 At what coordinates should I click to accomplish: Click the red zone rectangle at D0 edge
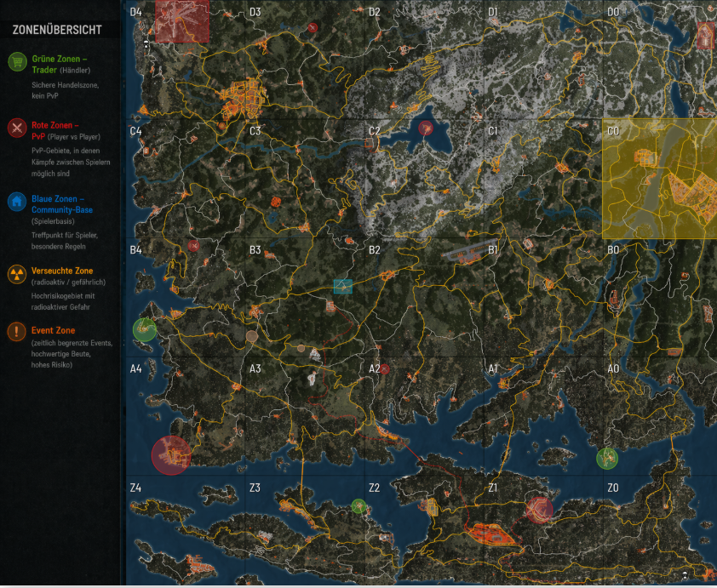(707, 35)
